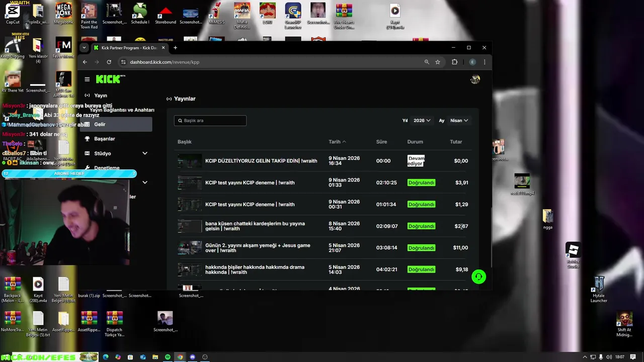Select Gelir in the Kick sidebar
Screen dimensions: 644x362
tap(116, 124)
